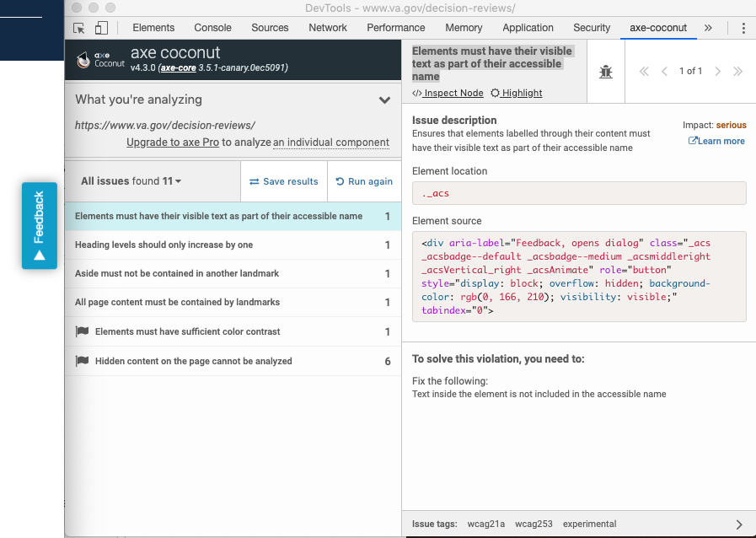
Task: Activate the inspect element picker icon
Action: (x=79, y=28)
